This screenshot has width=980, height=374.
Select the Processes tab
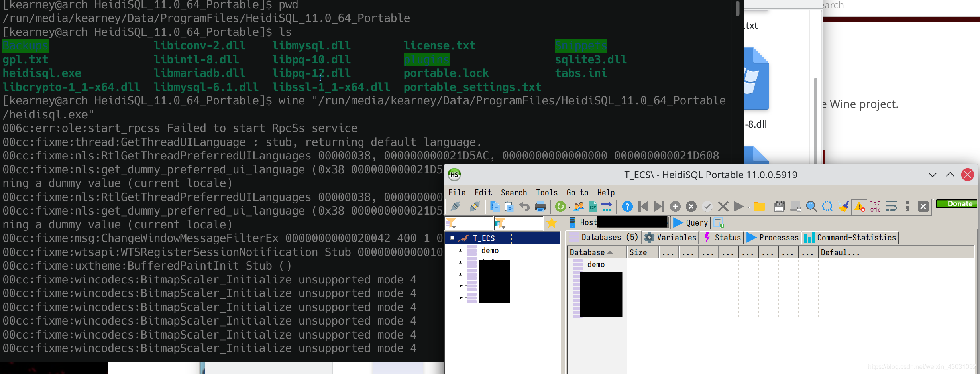click(x=772, y=237)
